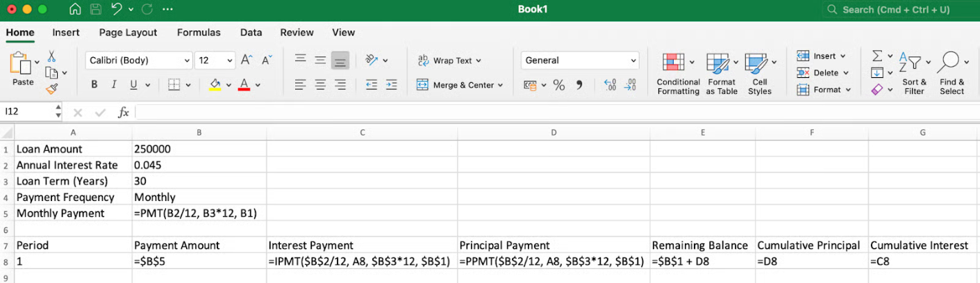Viewport: 980px width, 283px height.
Task: Switch to the Formulas tab
Action: (199, 32)
